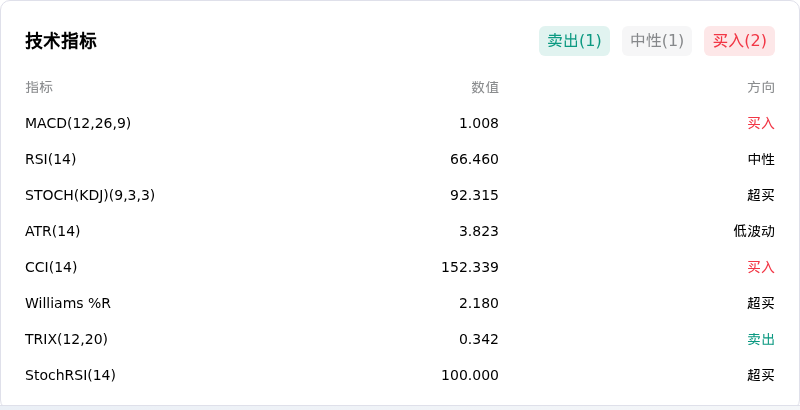Image resolution: width=800 pixels, height=410 pixels.
Task: Select the Williams %R indicator label
Action: pos(68,303)
